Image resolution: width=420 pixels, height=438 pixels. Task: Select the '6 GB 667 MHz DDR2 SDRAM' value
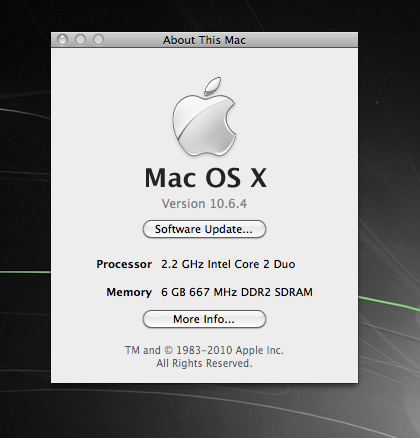point(237,292)
